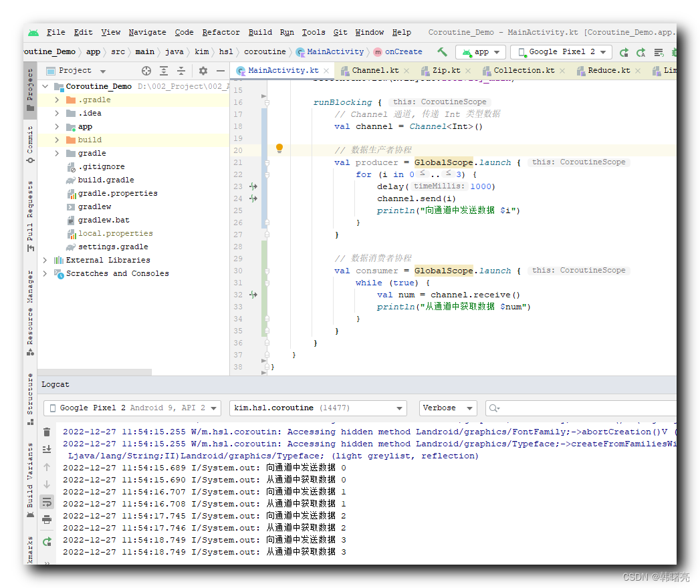Viewport: 700px width, 588px height.
Task: Rerun the app using Logcat restart icon
Action: coord(47,541)
